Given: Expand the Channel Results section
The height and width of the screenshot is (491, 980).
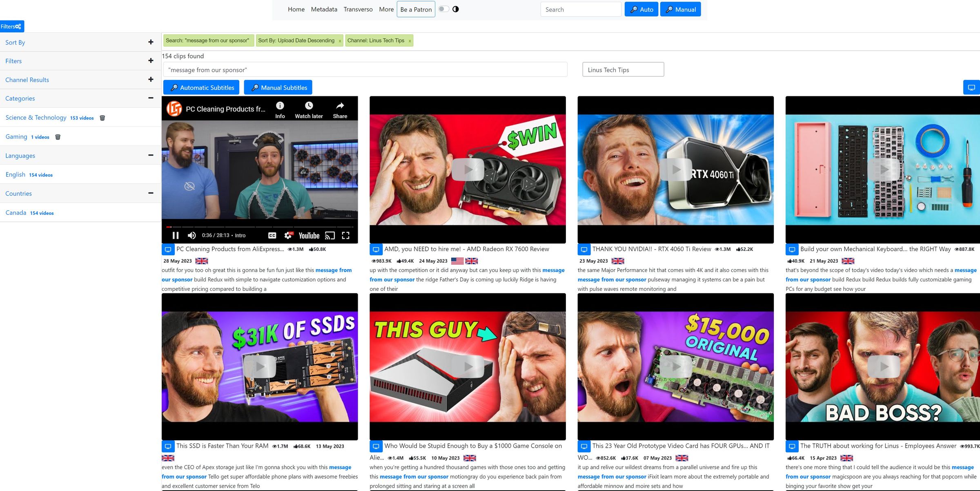Looking at the screenshot, I should [150, 79].
